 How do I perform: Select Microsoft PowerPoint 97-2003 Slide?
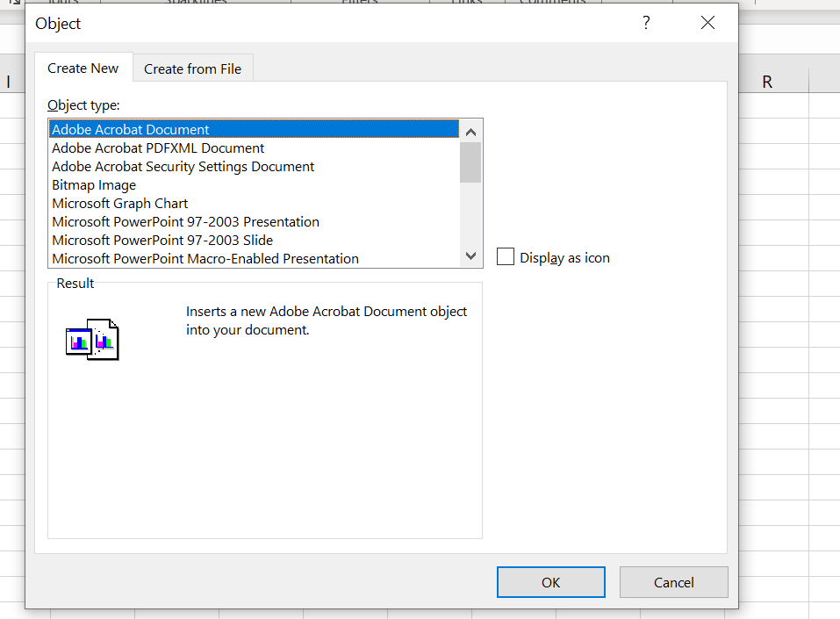162,241
